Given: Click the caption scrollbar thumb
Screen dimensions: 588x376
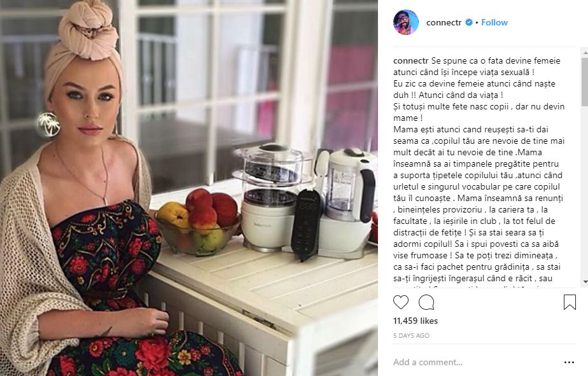Looking at the screenshot, I should tap(585, 81).
